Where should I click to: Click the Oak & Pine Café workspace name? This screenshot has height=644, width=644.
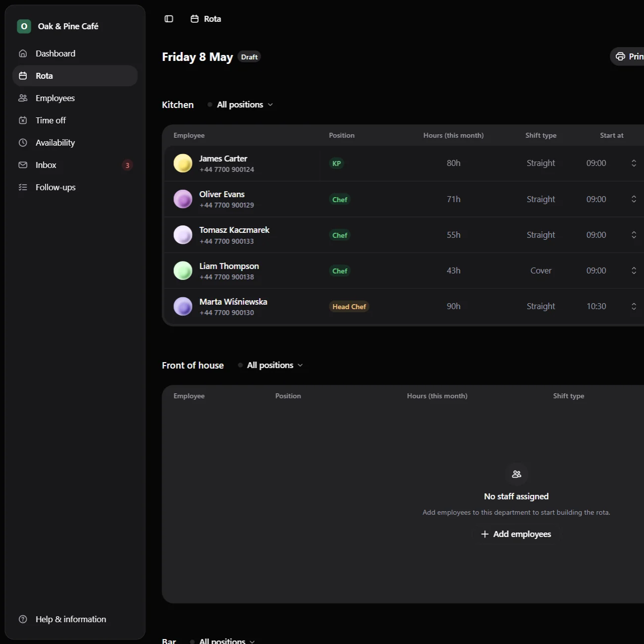[x=68, y=26]
